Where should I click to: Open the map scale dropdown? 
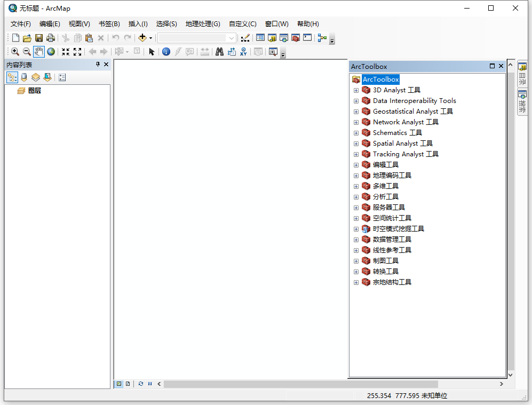tap(232, 38)
